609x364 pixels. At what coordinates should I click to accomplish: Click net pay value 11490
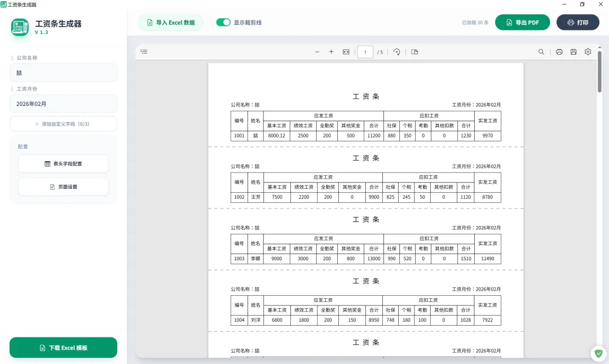(487, 259)
